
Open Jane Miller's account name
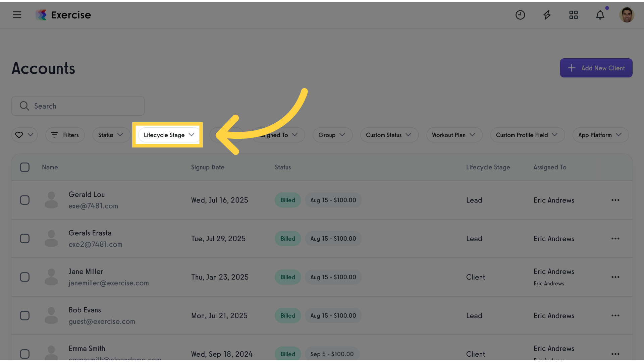pos(86,271)
